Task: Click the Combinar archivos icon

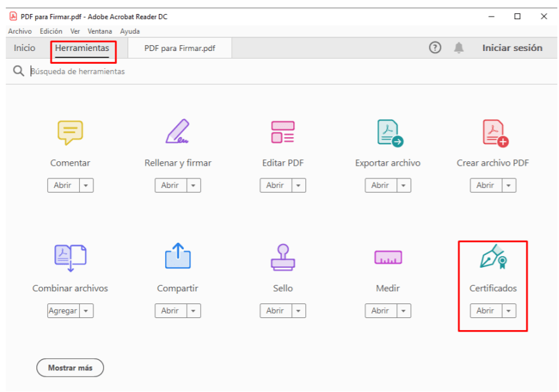Action: click(x=70, y=257)
